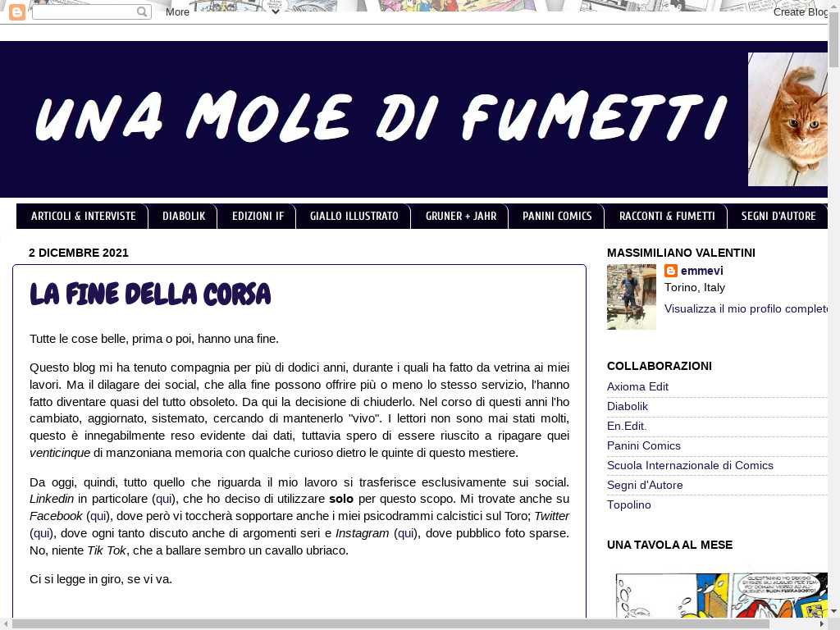Select the Edizioni IF tab

pos(258,217)
